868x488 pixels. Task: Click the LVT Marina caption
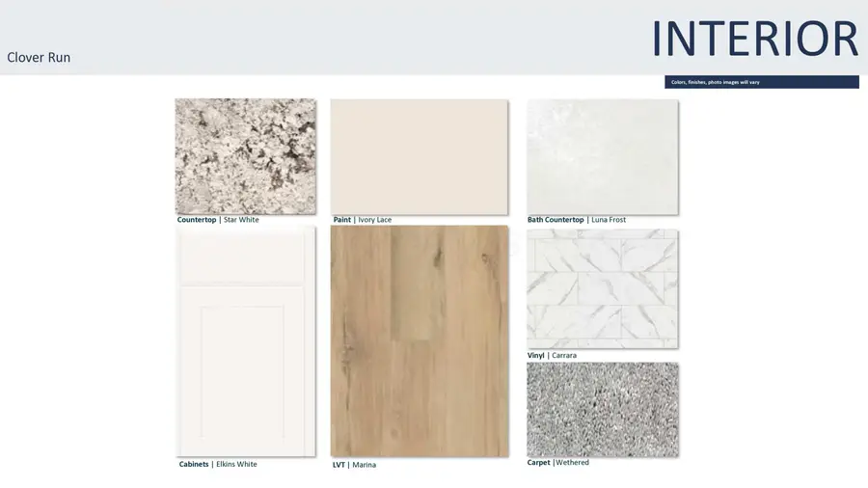pyautogui.click(x=354, y=465)
